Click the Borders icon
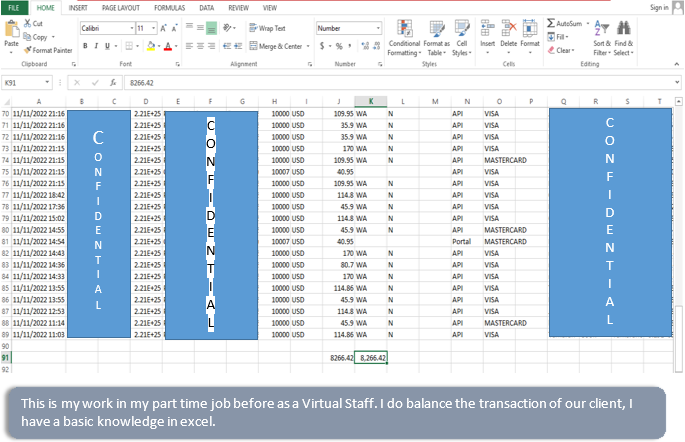The image size is (685, 442). click(x=129, y=46)
